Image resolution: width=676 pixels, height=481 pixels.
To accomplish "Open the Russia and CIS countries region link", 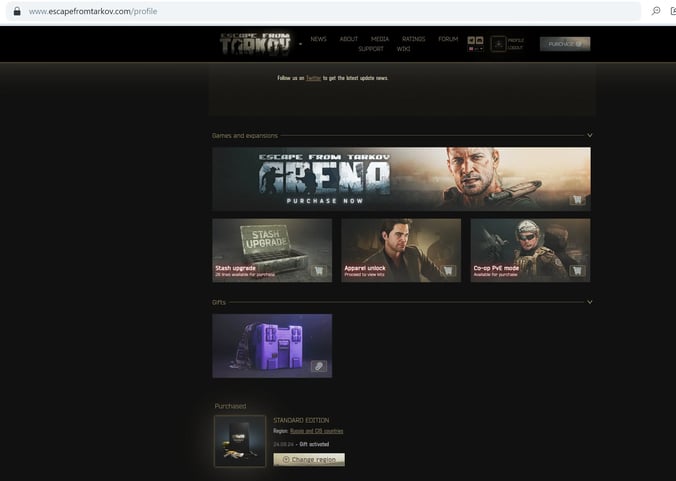I will coord(316,431).
